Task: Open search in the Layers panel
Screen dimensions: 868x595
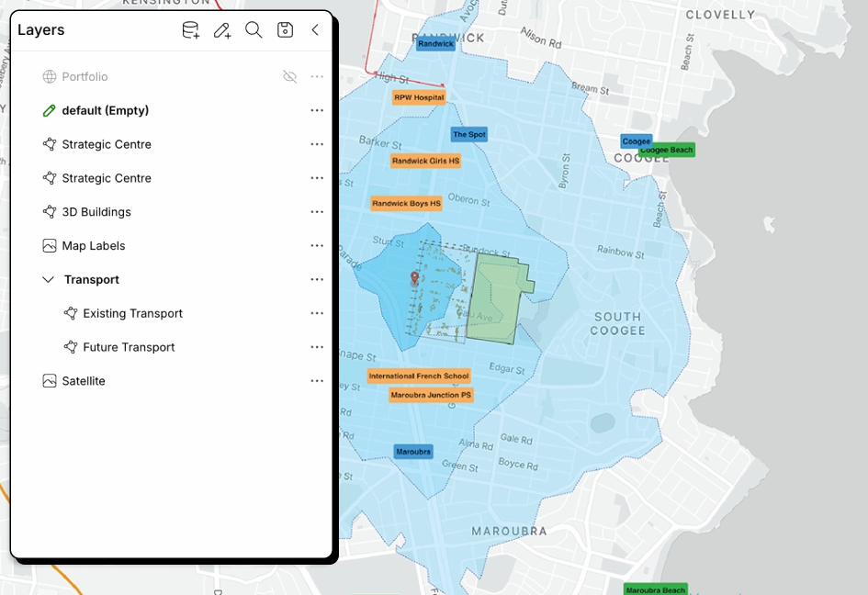Action: (x=254, y=29)
